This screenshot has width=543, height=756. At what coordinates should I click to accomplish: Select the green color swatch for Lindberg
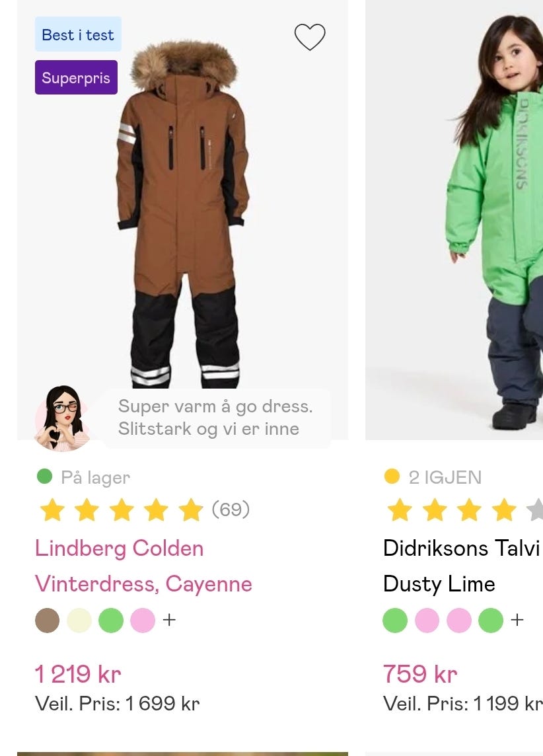111,620
